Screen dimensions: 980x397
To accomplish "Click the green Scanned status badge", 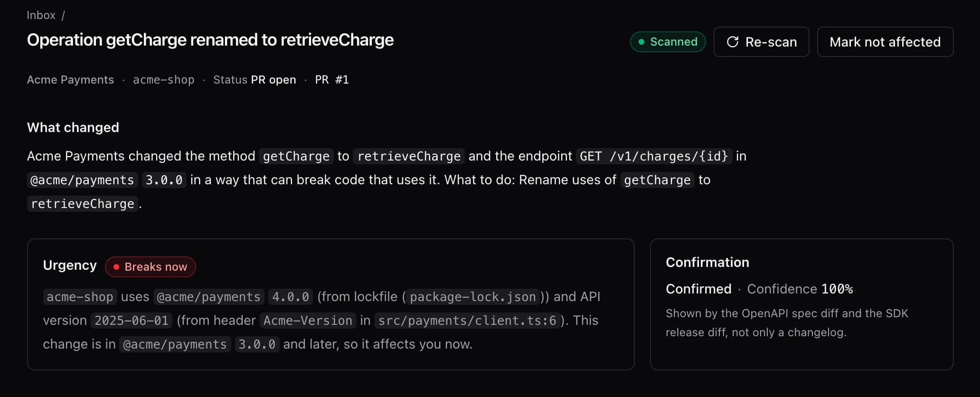I will tap(668, 42).
